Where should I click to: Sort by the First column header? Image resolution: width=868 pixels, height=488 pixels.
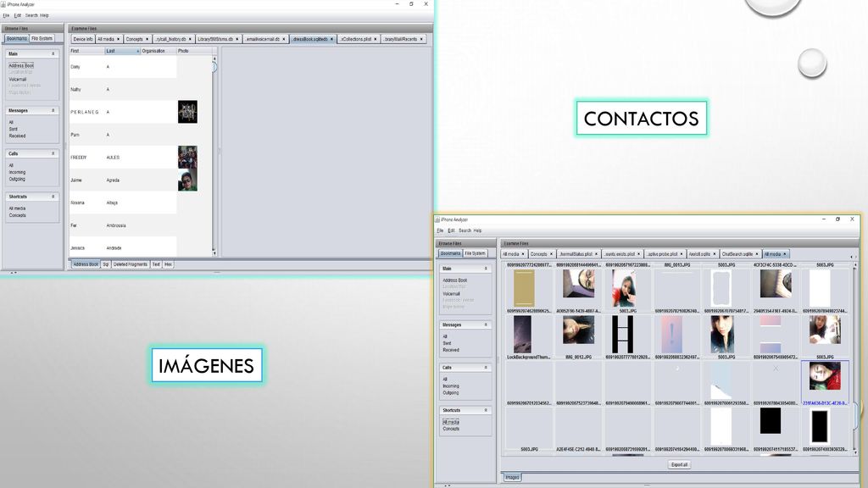(x=87, y=51)
